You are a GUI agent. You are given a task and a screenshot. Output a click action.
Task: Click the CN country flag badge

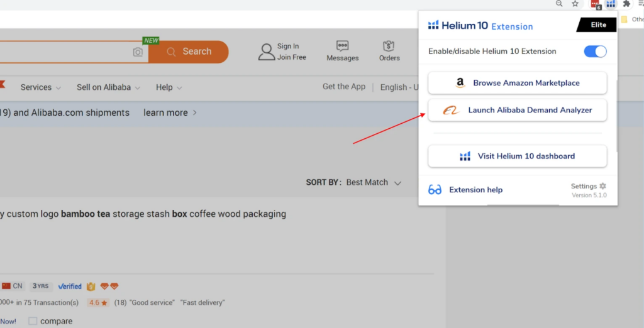(x=13, y=286)
